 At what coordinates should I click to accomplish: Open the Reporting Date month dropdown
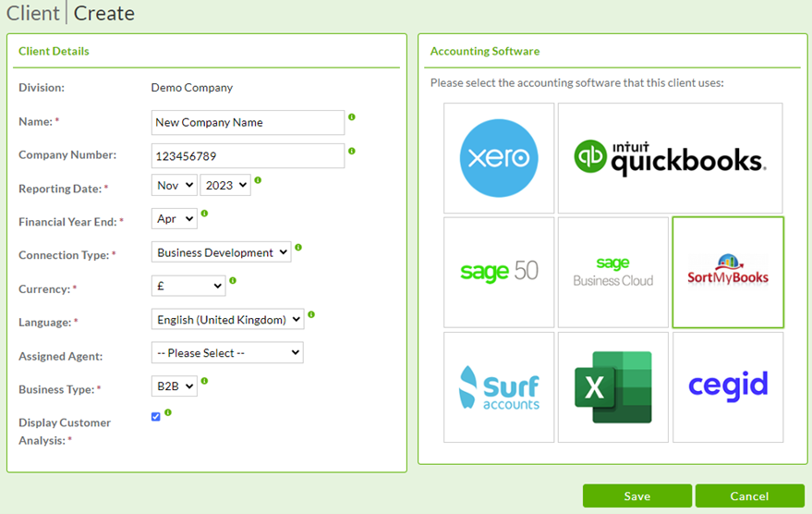(x=174, y=186)
